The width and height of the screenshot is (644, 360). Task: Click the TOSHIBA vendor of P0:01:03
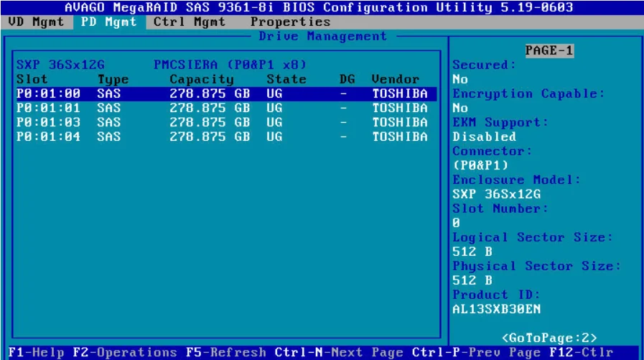coord(400,122)
